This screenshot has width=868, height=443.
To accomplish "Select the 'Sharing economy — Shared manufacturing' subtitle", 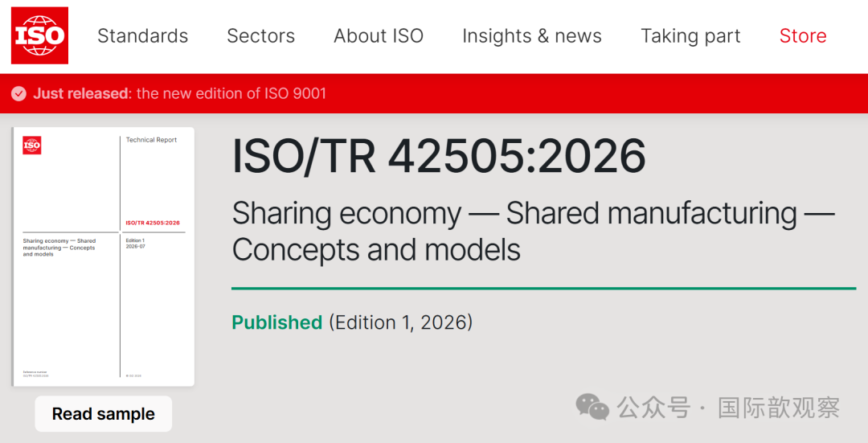I will tap(533, 231).
